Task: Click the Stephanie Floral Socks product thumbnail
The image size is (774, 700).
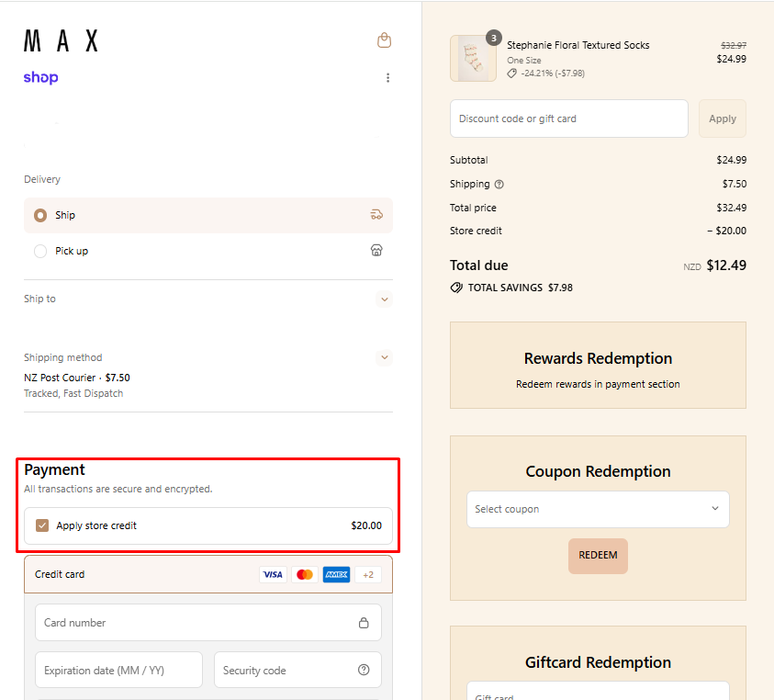Action: (x=473, y=59)
